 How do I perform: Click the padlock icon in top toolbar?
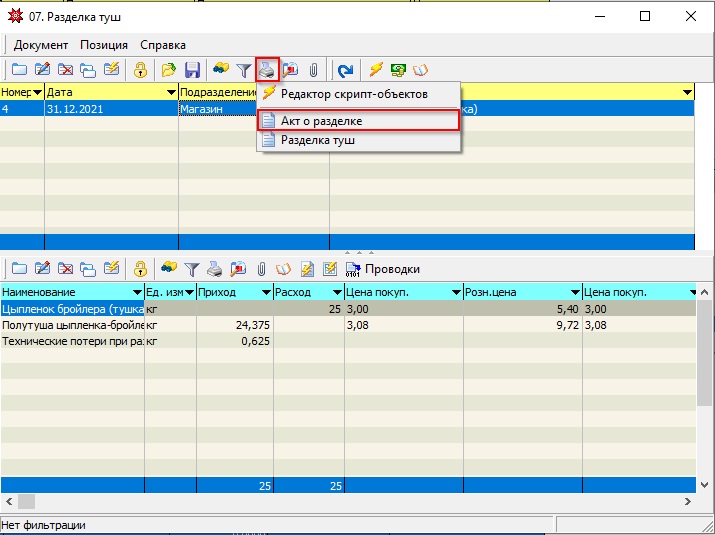click(x=141, y=70)
